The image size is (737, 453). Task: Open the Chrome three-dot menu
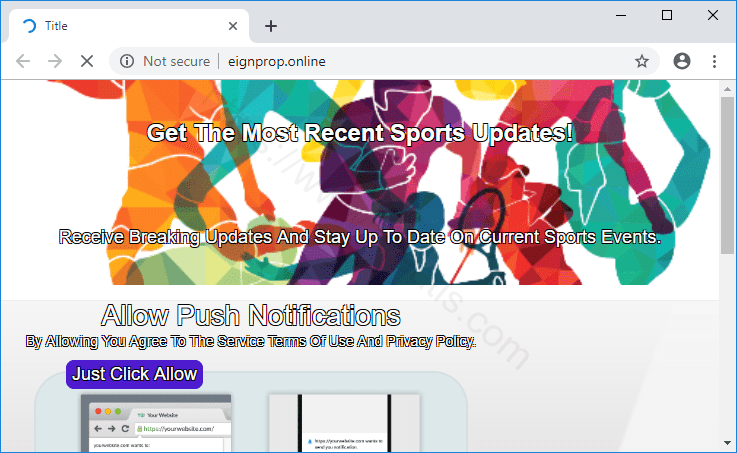tap(714, 61)
